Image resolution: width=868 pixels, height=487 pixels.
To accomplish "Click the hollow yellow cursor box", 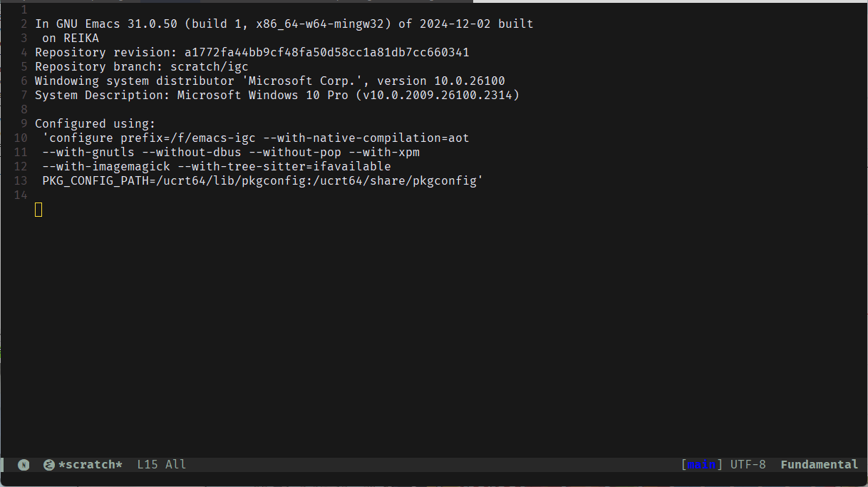I will pos(38,209).
